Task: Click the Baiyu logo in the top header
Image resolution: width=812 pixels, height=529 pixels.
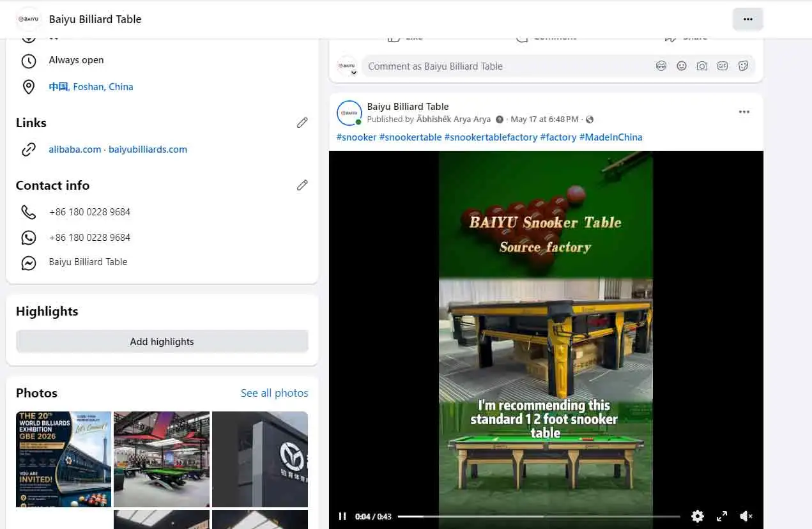Action: click(29, 19)
